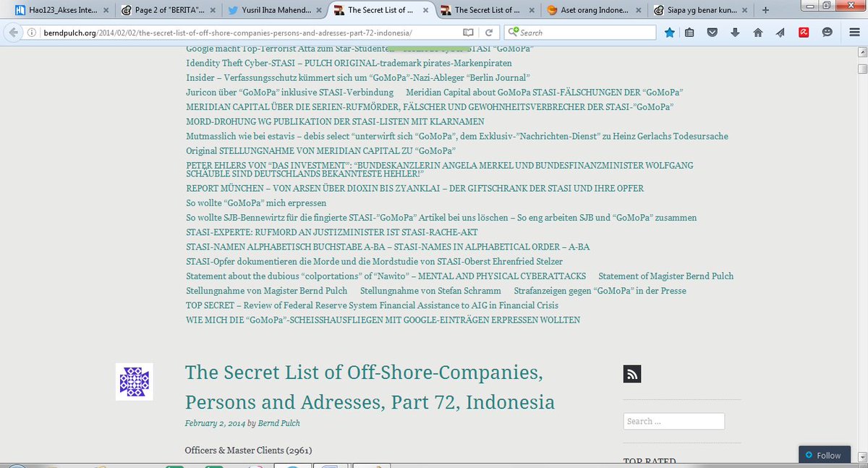Viewport: 868px width, 468px height.
Task: Click the berndpulch.org address bar
Action: tap(250, 33)
